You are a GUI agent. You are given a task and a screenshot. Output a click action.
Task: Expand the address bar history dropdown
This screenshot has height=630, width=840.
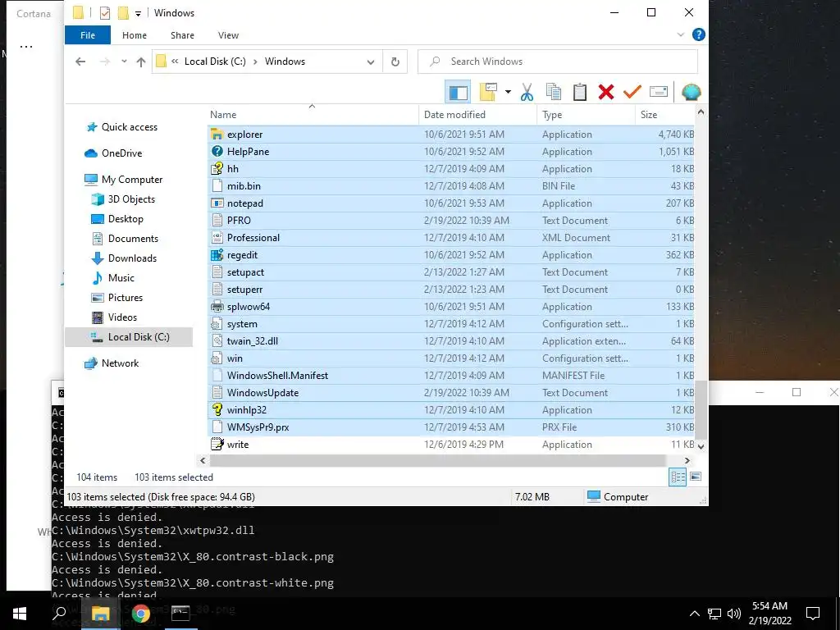[370, 62]
